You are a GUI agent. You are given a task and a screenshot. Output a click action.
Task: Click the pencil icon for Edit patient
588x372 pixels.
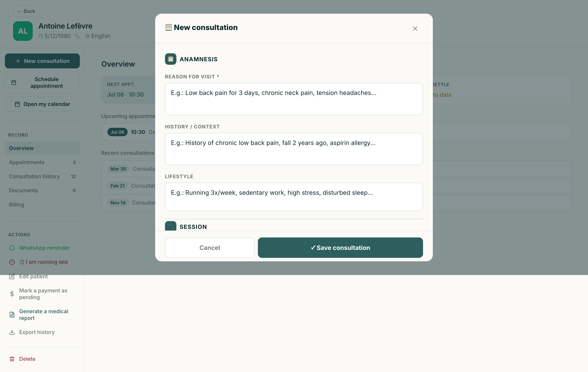12,276
